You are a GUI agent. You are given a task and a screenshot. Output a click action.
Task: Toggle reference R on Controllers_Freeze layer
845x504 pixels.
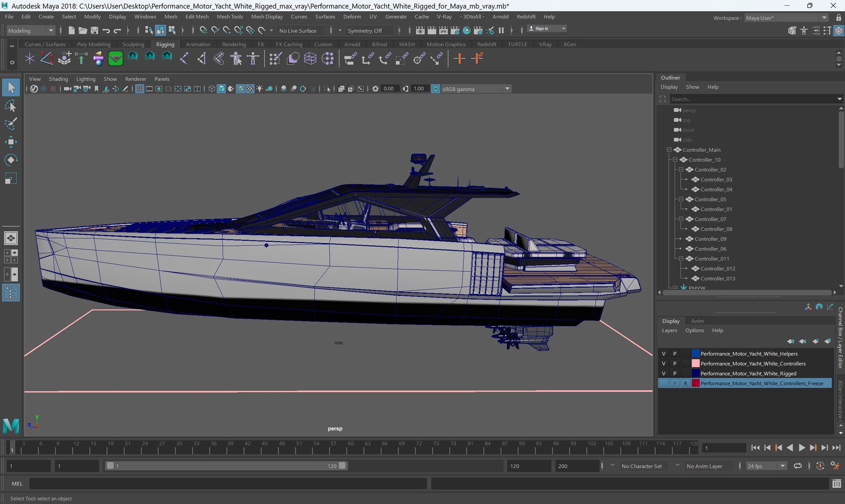[685, 383]
